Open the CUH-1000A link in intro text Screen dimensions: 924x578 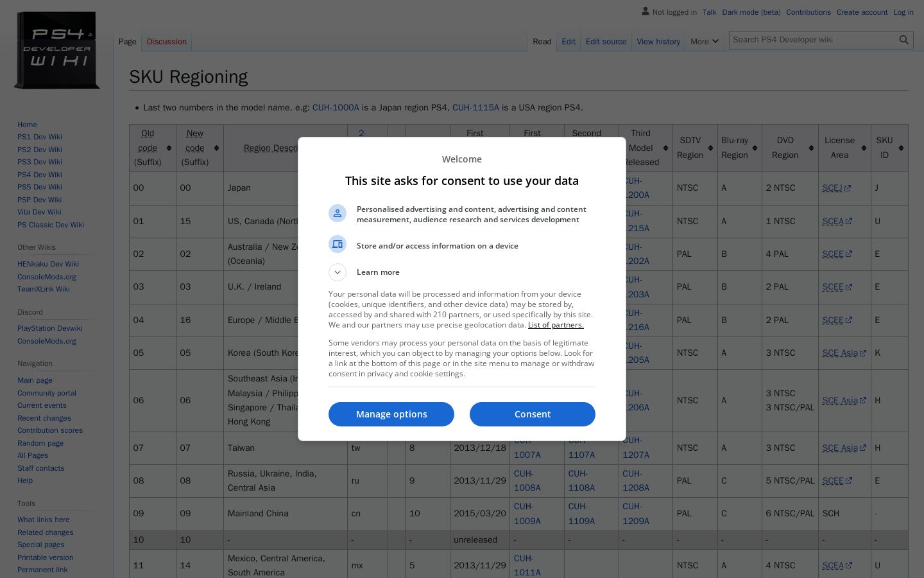(x=336, y=107)
